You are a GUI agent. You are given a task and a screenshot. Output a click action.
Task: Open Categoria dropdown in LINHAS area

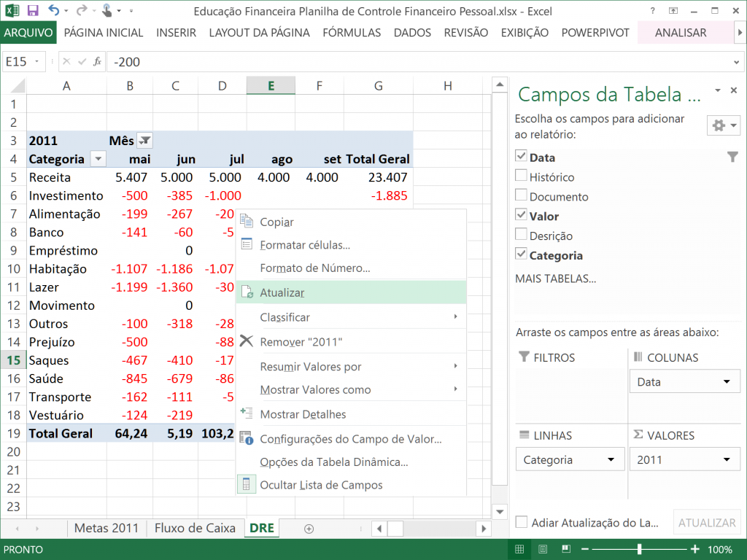click(611, 459)
